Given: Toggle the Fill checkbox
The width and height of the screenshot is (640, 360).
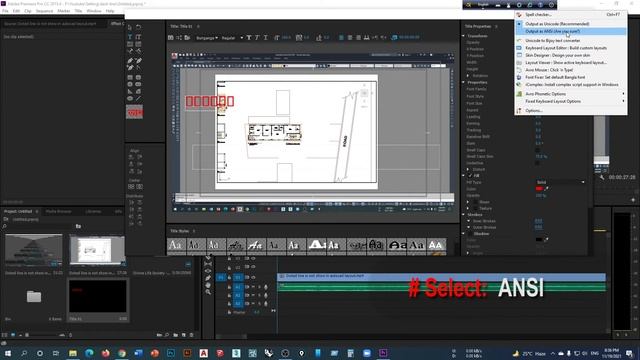Looking at the screenshot, I should (470, 176).
